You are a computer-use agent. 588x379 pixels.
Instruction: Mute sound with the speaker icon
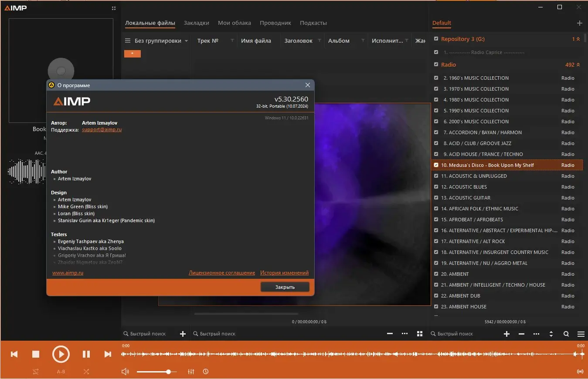[125, 372]
